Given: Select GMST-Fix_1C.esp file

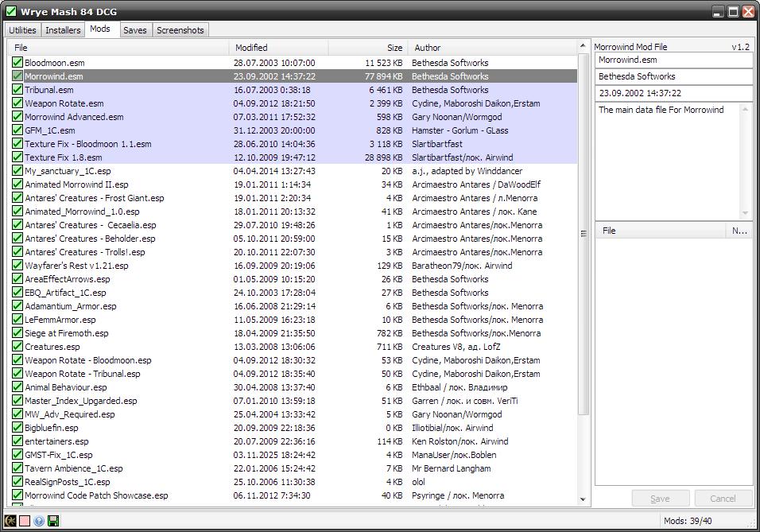Looking at the screenshot, I should 294,455.
